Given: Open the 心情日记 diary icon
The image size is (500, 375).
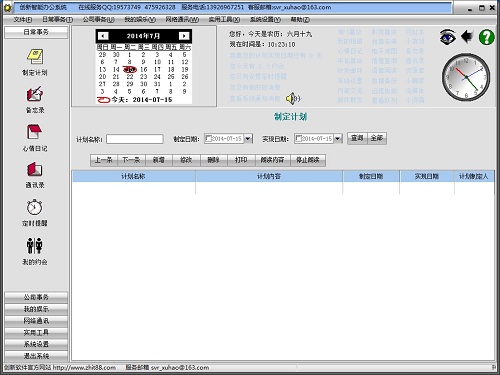Looking at the screenshot, I should [x=34, y=132].
